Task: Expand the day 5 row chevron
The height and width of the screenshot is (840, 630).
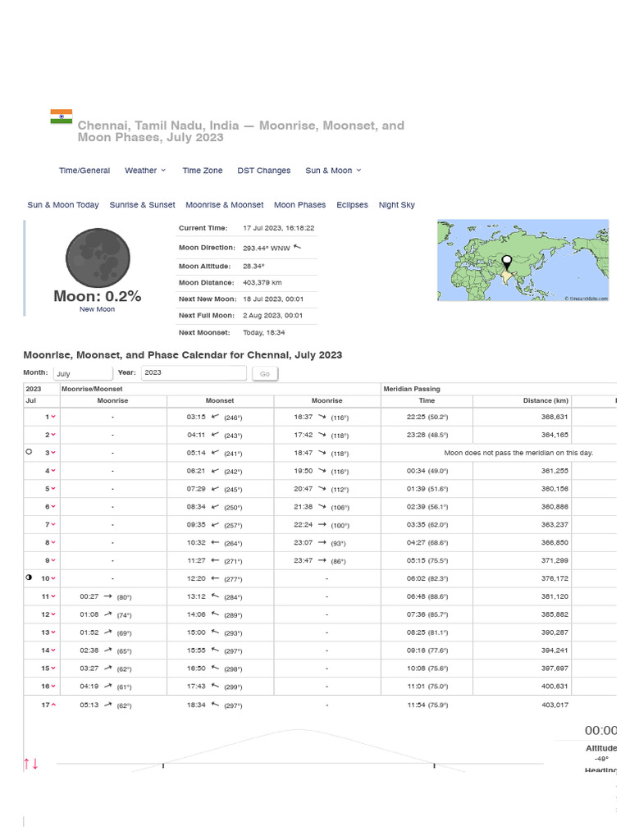Action: (x=53, y=489)
